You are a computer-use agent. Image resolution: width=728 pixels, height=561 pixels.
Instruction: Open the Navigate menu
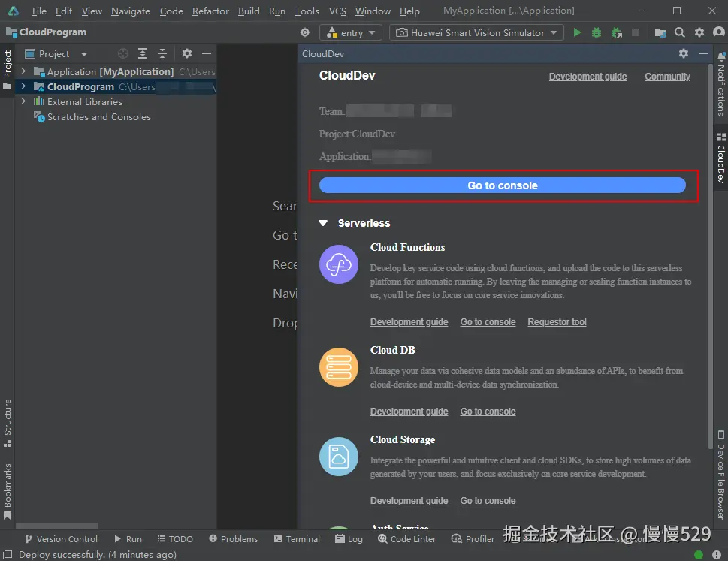pos(131,11)
